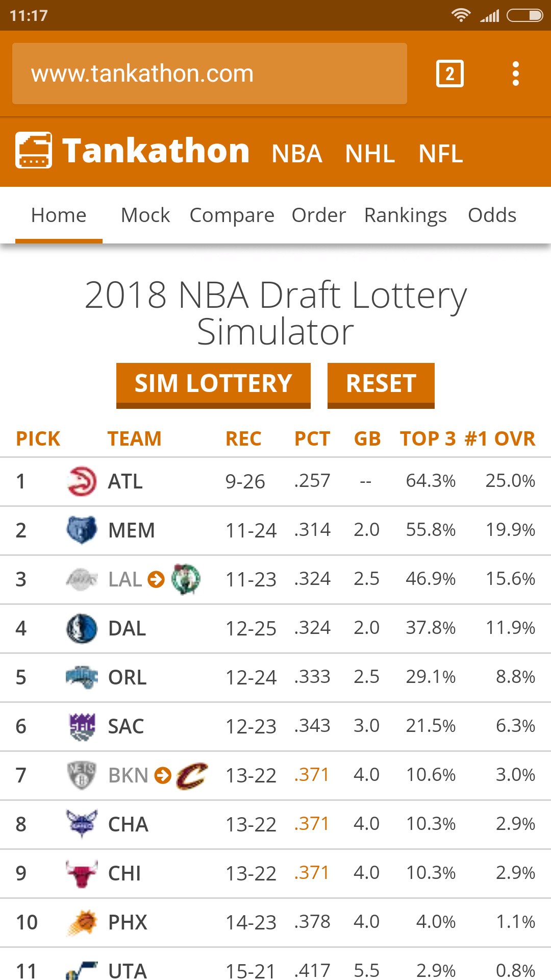Open the browser tabs counter icon
Screen dimensions: 551x980
(449, 73)
